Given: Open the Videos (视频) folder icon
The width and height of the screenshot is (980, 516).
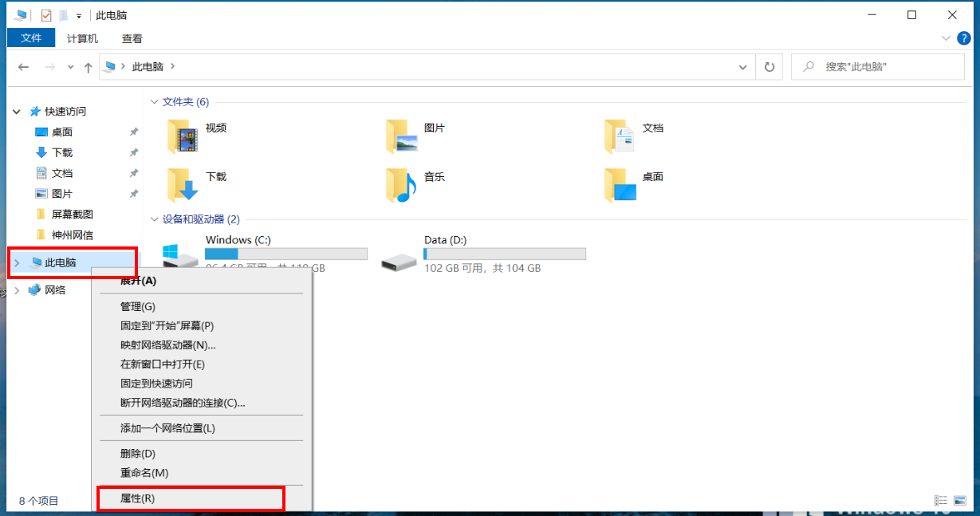Looking at the screenshot, I should click(x=183, y=136).
